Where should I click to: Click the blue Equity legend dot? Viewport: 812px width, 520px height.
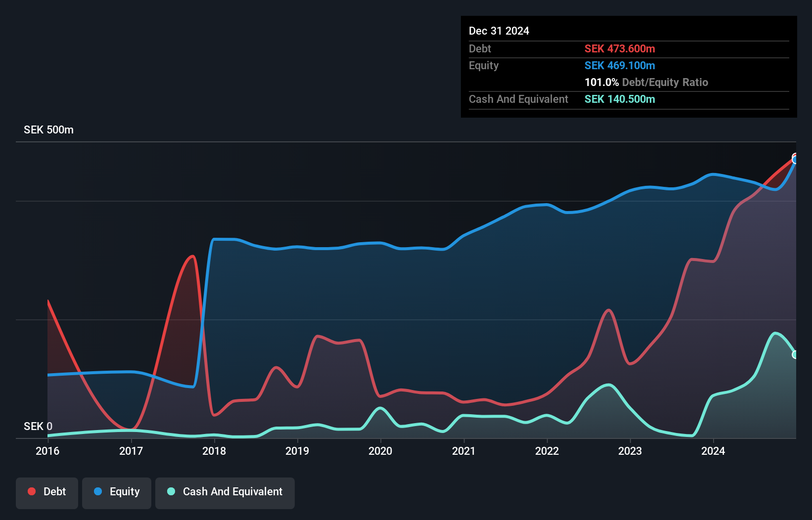point(98,491)
